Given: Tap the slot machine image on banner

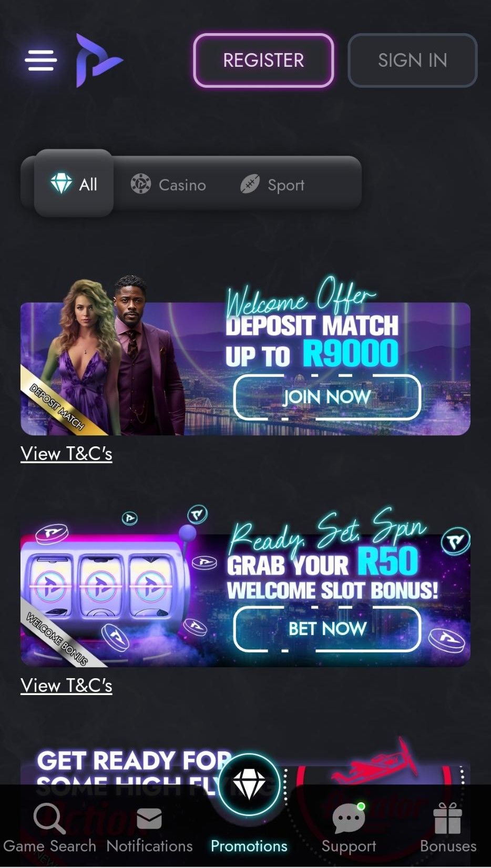Looking at the screenshot, I should pyautogui.click(x=100, y=586).
